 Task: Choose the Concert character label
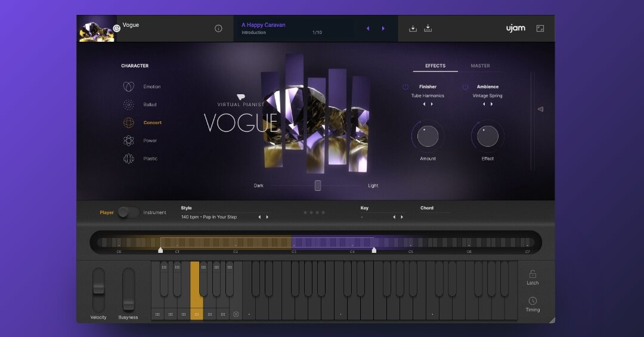153,122
